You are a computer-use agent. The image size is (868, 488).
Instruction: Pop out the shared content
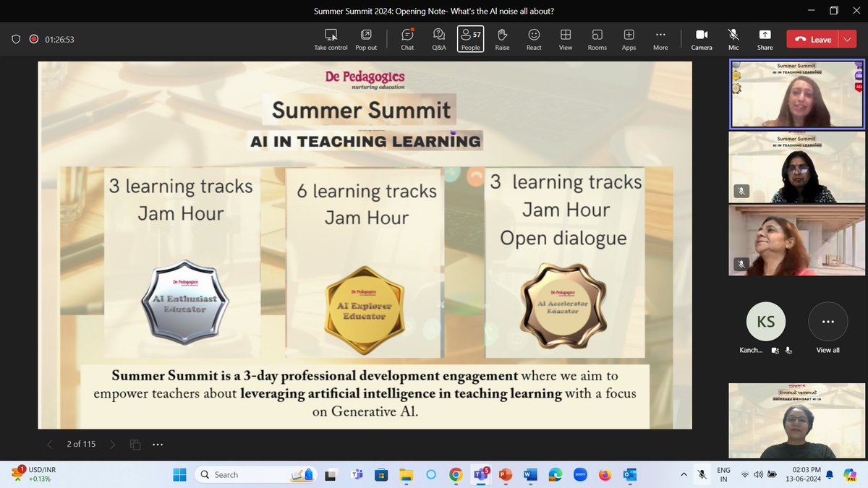coord(366,38)
